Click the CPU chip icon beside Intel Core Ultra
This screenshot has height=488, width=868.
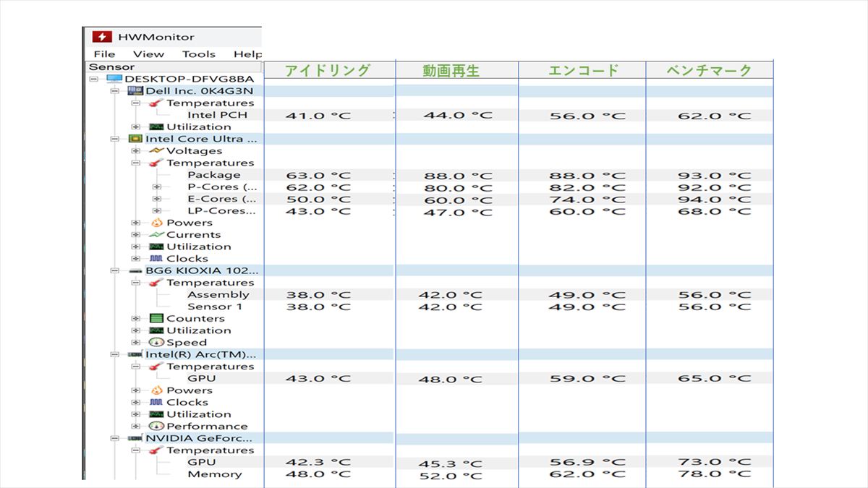pyautogui.click(x=135, y=139)
